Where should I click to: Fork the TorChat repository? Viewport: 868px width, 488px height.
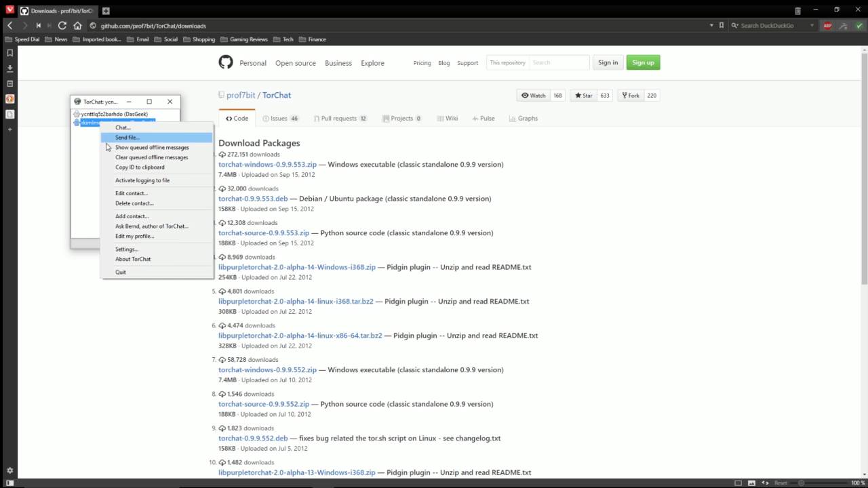(631, 96)
